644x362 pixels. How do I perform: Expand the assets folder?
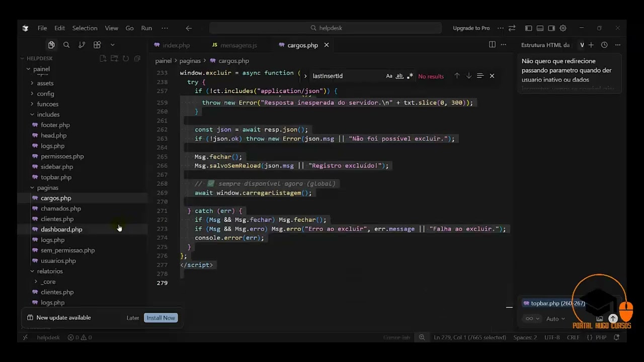click(x=45, y=83)
